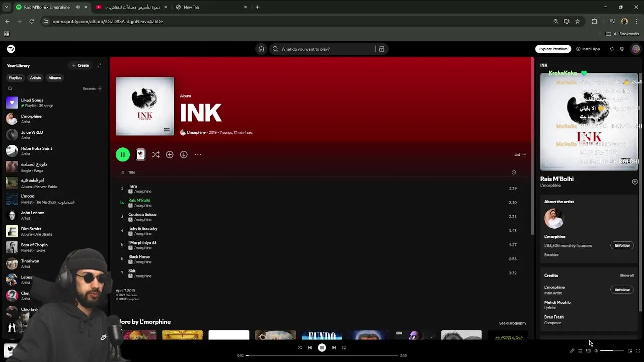The width and height of the screenshot is (644, 362).
Task: Switch to the YouTube browser tab
Action: coord(132,7)
